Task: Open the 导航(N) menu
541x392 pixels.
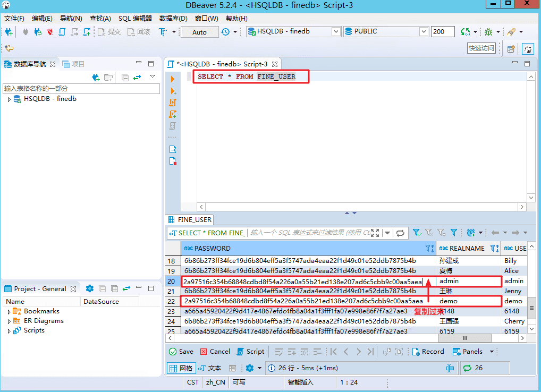Action: pos(71,19)
